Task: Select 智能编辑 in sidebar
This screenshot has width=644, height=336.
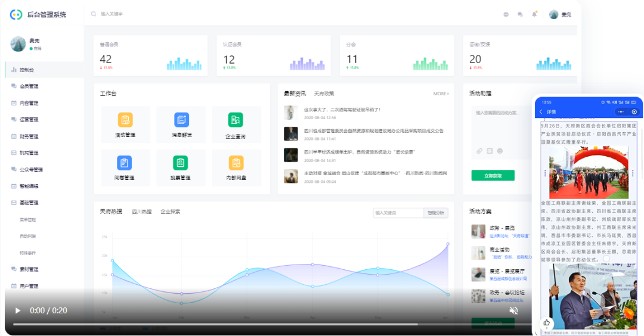Action: click(x=29, y=186)
